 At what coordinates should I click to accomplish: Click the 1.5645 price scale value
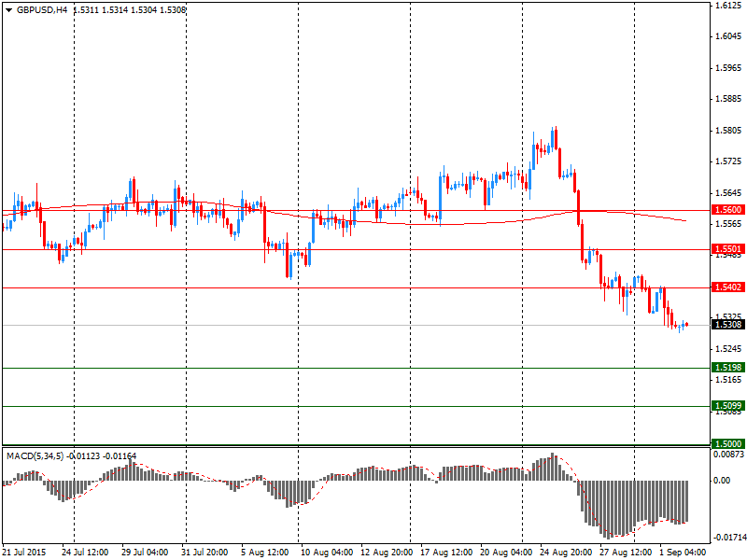[x=728, y=193]
